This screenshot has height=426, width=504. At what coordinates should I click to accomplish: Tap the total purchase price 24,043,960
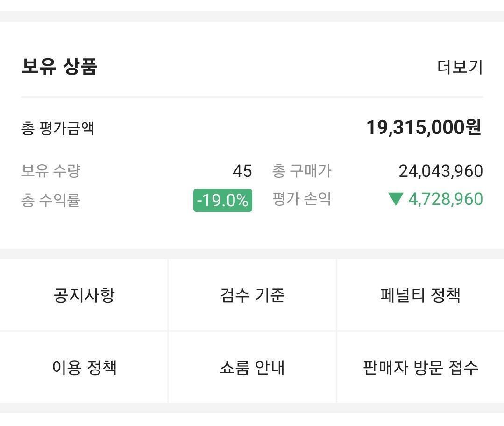click(440, 171)
